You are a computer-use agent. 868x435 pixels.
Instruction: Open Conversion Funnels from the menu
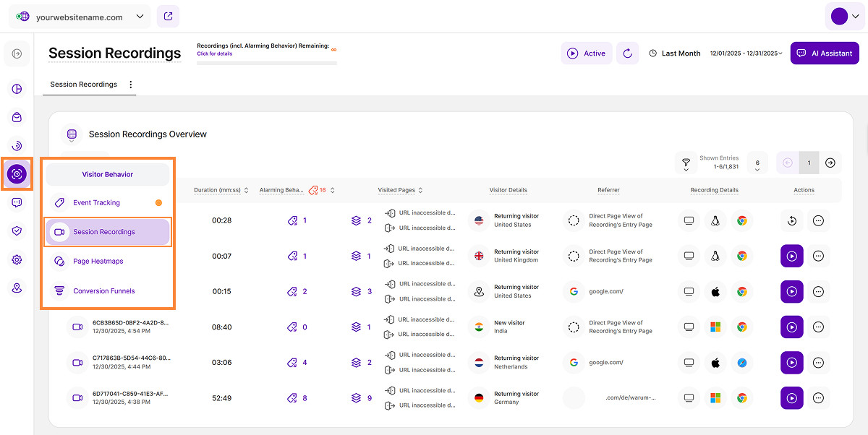(x=103, y=291)
